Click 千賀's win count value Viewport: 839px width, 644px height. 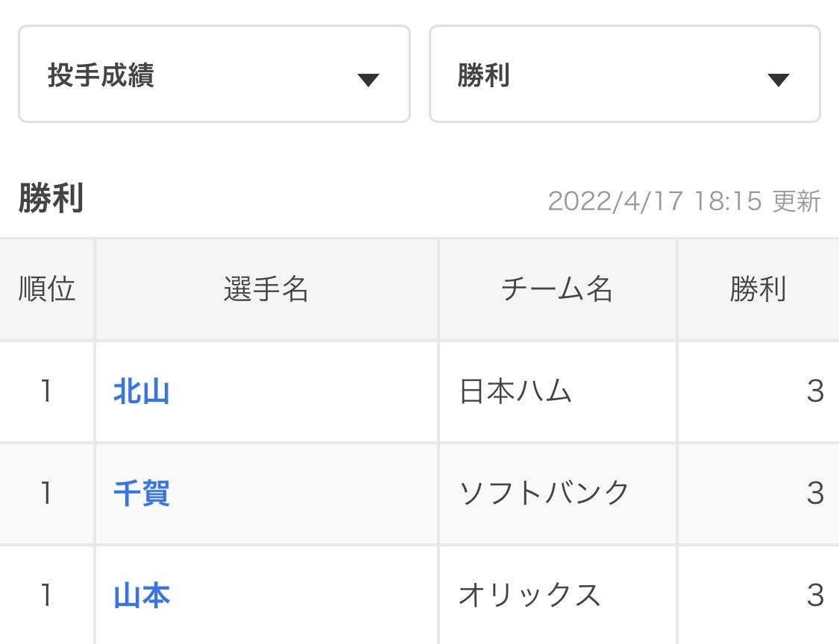[x=815, y=493]
